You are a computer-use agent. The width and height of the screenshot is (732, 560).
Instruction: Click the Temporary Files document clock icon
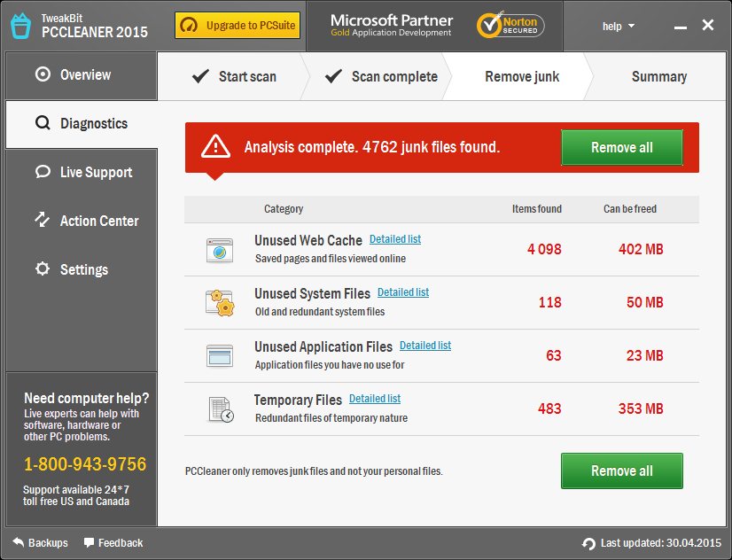[221, 409]
